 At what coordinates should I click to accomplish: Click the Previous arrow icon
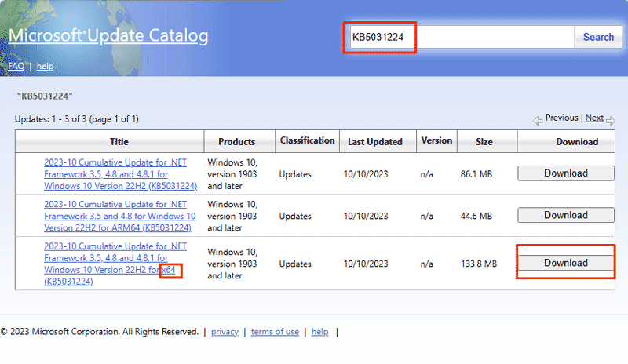click(x=538, y=120)
